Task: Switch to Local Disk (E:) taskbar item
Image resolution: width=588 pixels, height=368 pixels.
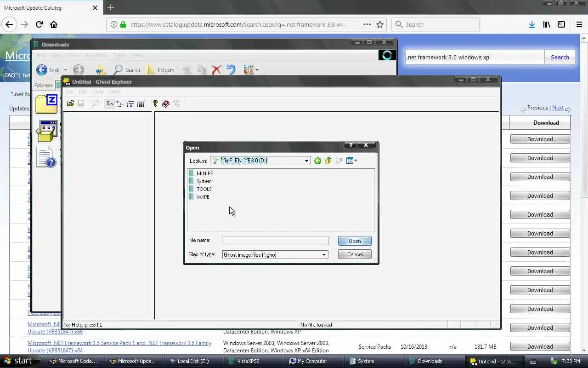Action: tap(192, 361)
